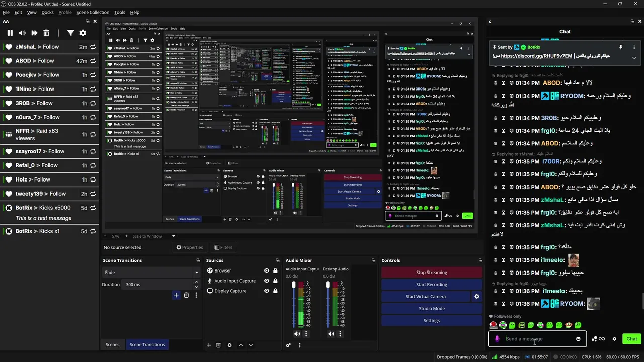Toggle visibility of Display Capture source
The height and width of the screenshot is (362, 644).
267,291
